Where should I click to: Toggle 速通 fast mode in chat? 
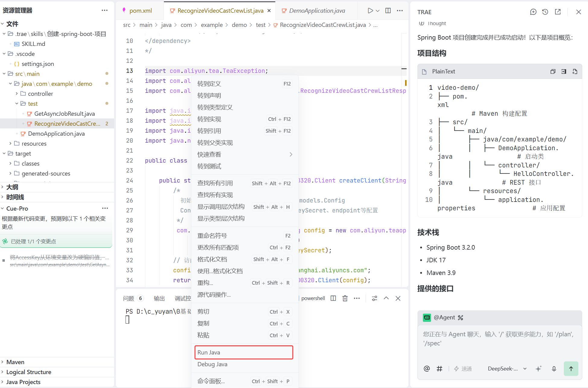point(463,369)
